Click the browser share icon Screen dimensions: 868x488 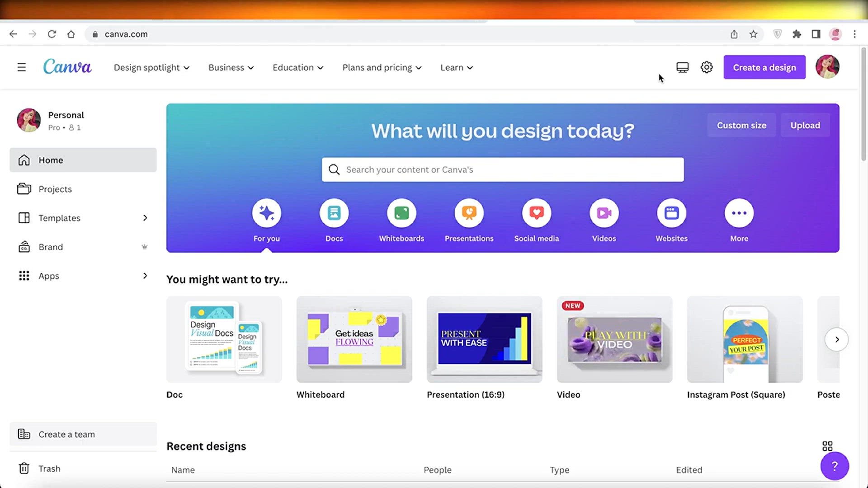734,34
